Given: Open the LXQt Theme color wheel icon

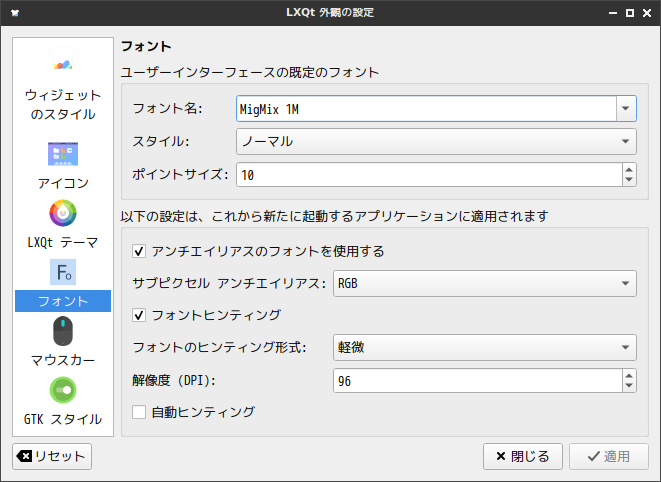Looking at the screenshot, I should click(62, 213).
